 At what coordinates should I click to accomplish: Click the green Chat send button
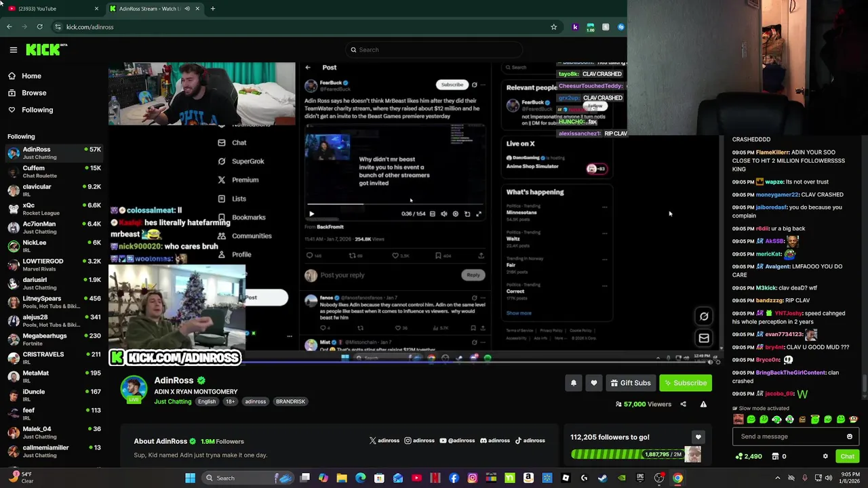tap(847, 456)
